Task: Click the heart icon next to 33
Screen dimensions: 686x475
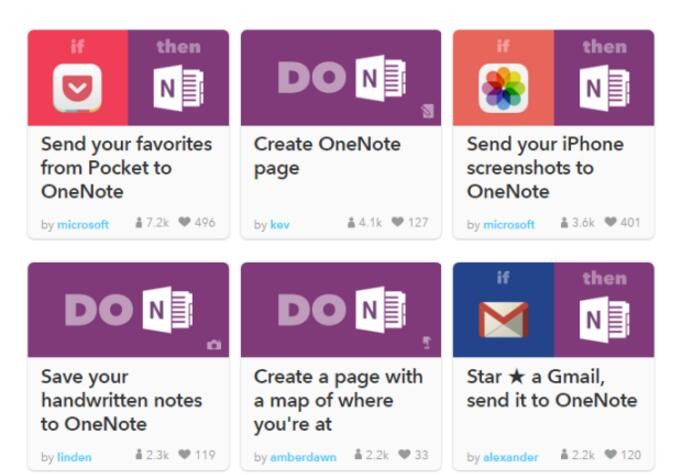Action: pyautogui.click(x=405, y=454)
